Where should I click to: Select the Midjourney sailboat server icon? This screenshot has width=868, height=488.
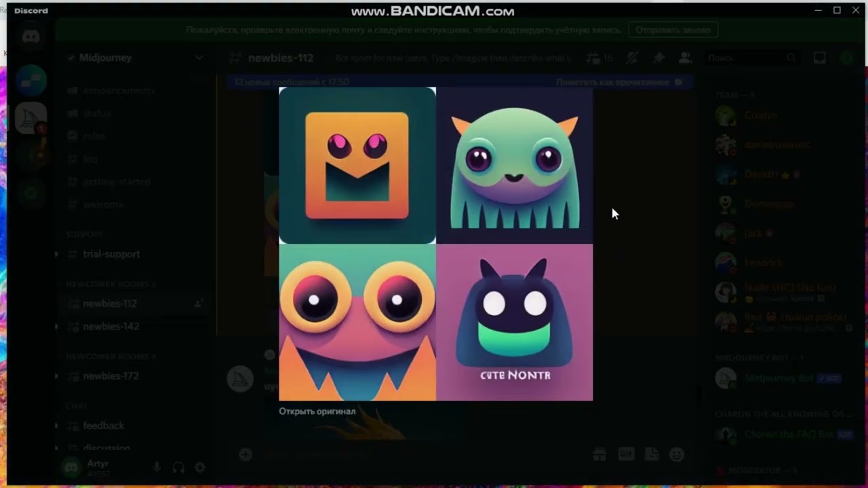tap(31, 119)
